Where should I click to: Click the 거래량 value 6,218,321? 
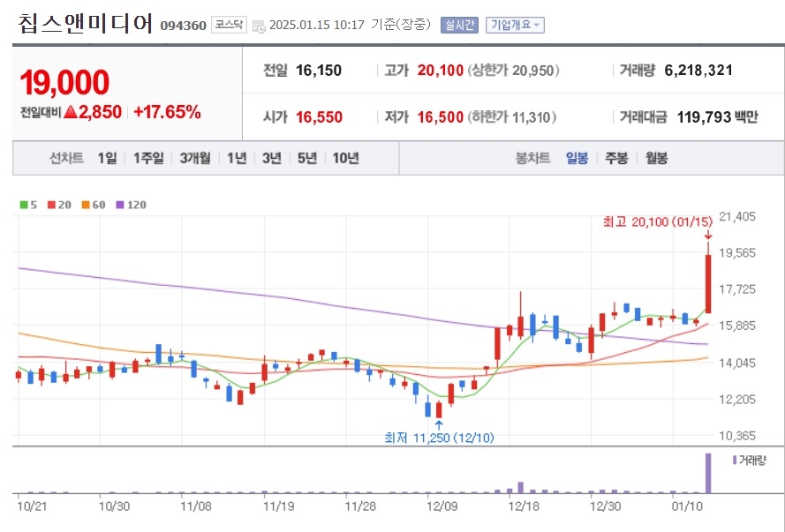(698, 71)
